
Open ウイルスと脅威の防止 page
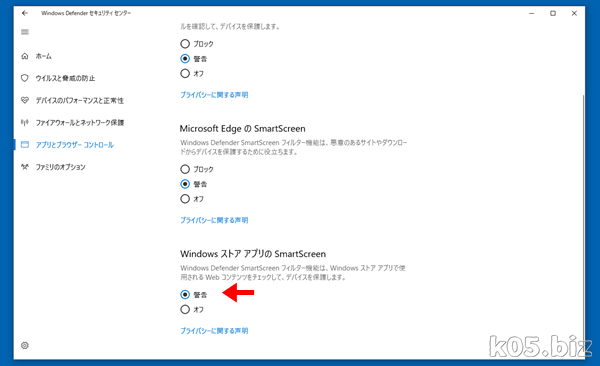[65, 78]
